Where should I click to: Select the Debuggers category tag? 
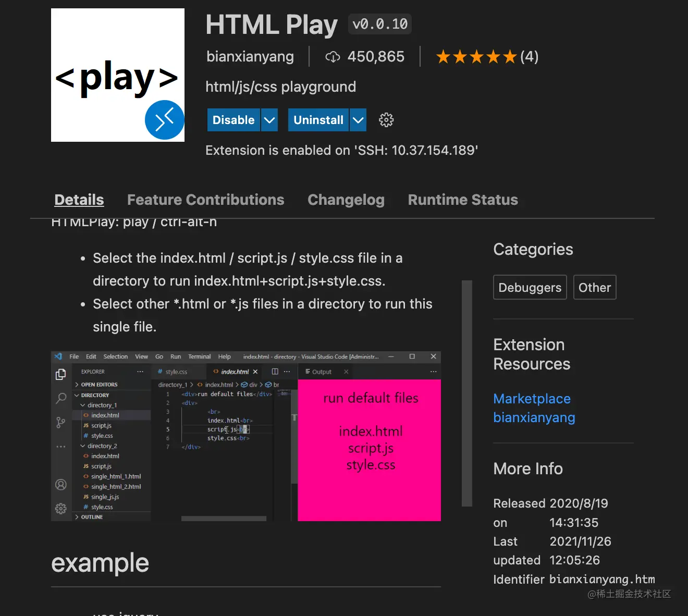click(530, 287)
